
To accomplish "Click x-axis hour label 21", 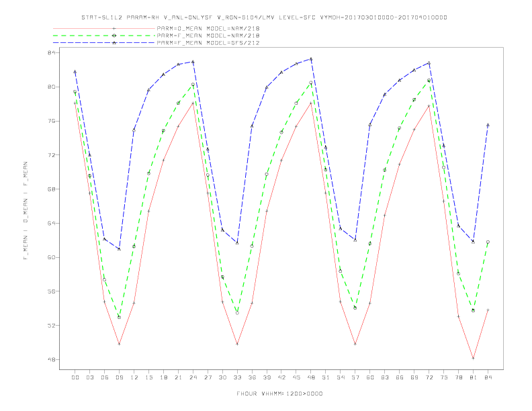I will coord(178,377).
